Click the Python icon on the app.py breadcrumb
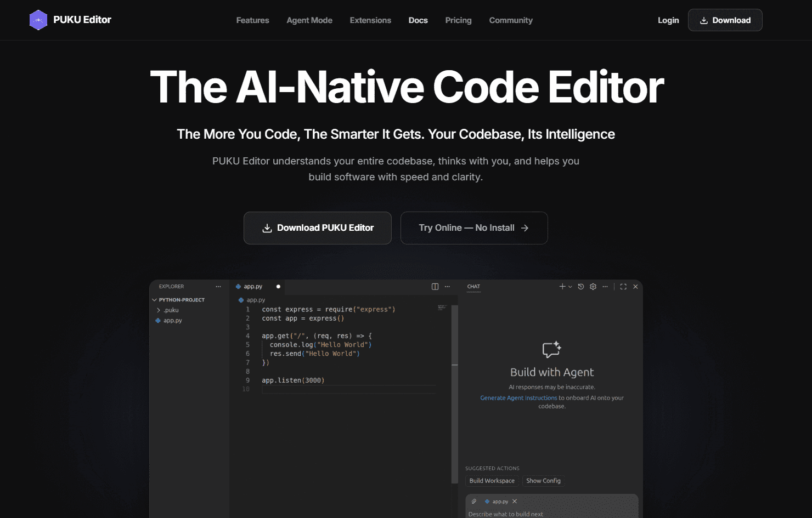 [241, 300]
